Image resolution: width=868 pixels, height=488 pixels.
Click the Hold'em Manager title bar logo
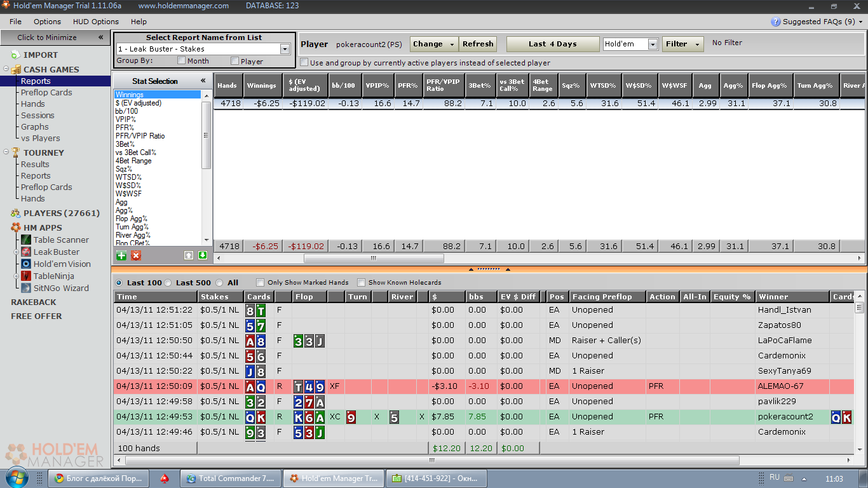pos(6,6)
